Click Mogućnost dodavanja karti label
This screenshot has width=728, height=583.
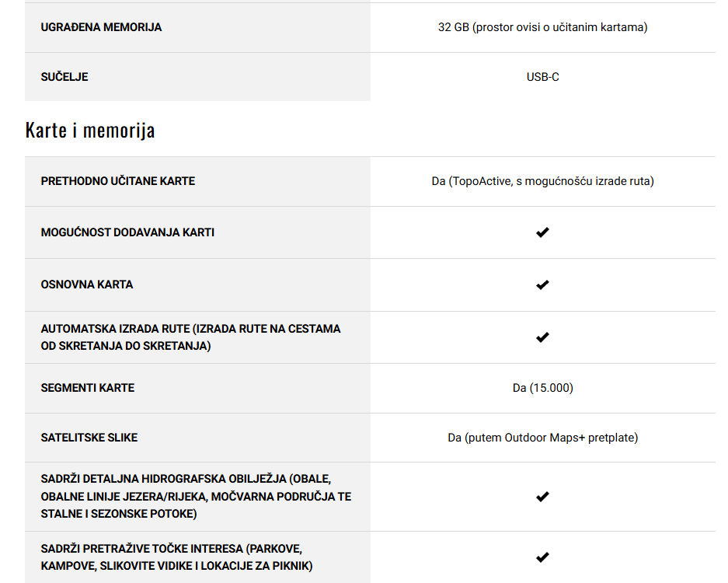(127, 232)
